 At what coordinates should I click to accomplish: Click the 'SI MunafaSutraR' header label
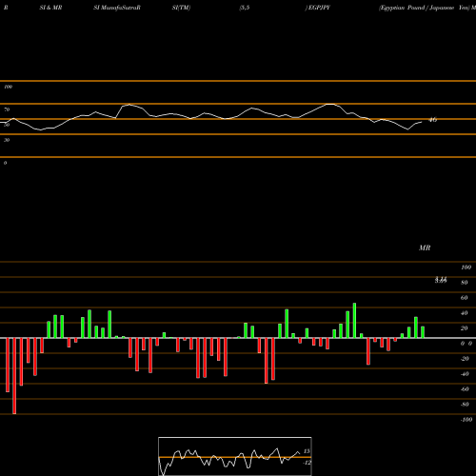pos(117,8)
